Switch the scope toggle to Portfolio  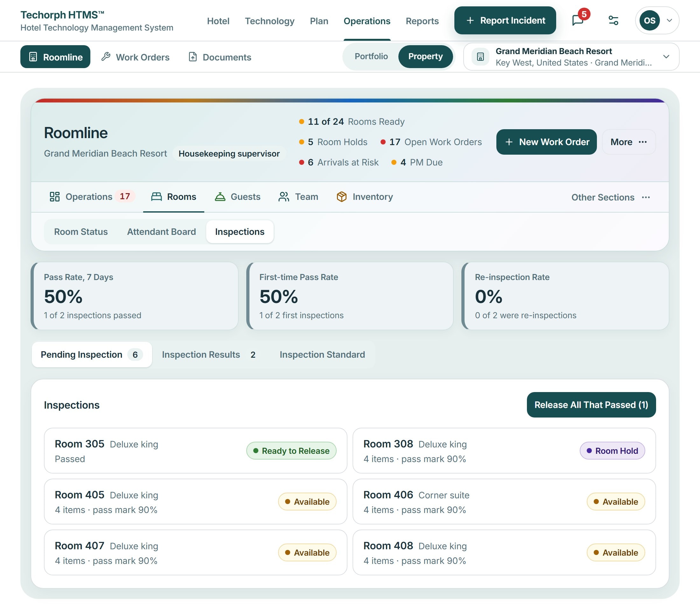(x=371, y=56)
